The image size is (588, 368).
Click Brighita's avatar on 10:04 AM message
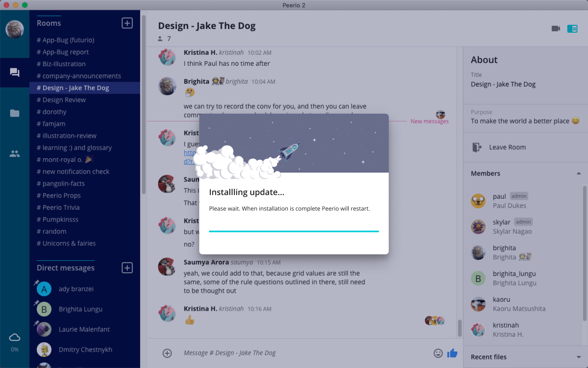(167, 86)
